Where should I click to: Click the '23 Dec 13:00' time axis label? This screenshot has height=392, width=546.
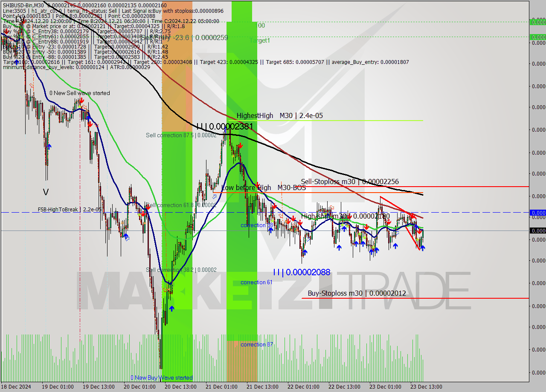[x=426, y=387]
